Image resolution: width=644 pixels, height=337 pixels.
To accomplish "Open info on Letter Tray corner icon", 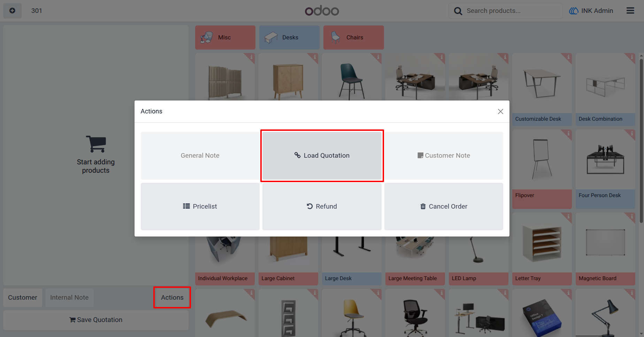I will pyautogui.click(x=568, y=216).
